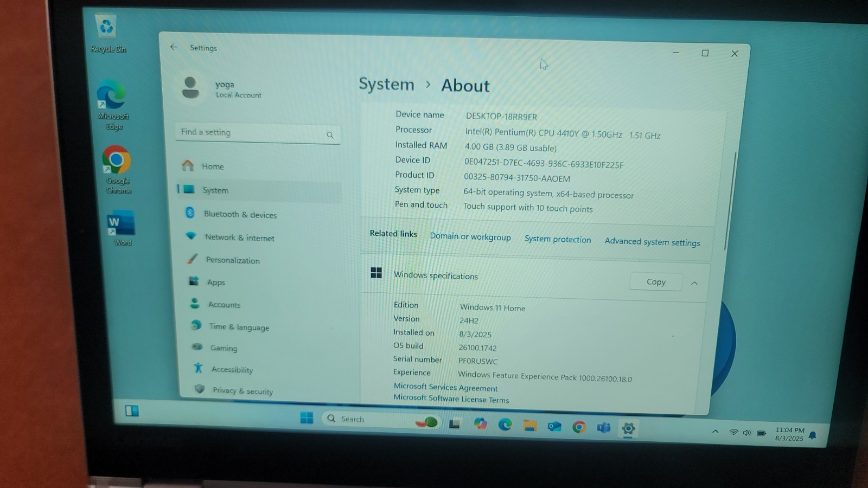Click search magnifier in Find a setting
The width and height of the screenshot is (868, 488).
(x=330, y=135)
